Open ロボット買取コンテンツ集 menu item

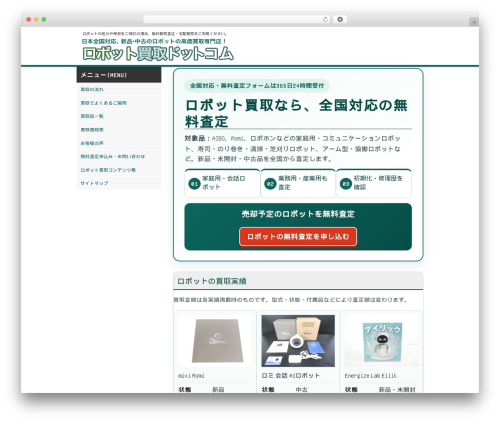point(119,170)
